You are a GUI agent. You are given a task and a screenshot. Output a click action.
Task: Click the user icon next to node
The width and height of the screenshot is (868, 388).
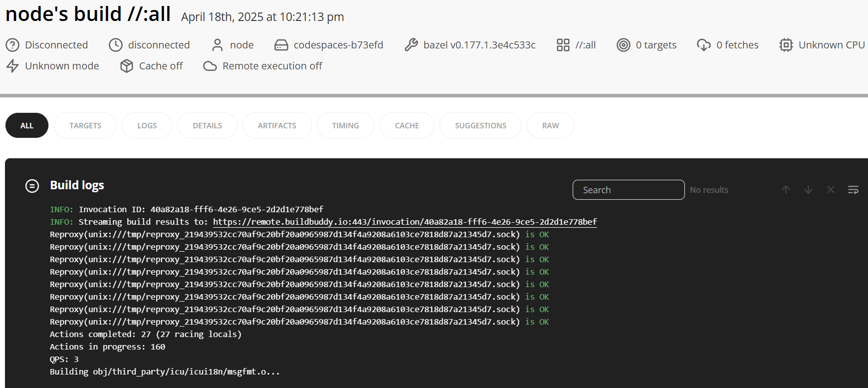tap(217, 45)
